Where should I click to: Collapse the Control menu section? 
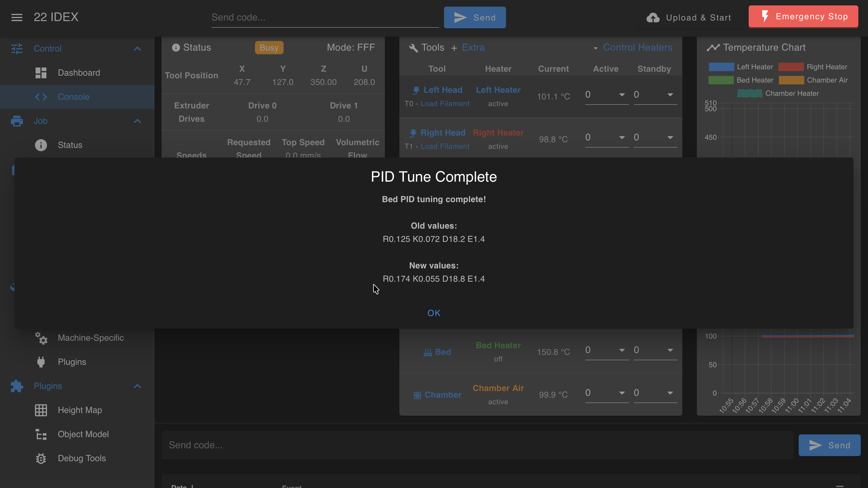(137, 48)
